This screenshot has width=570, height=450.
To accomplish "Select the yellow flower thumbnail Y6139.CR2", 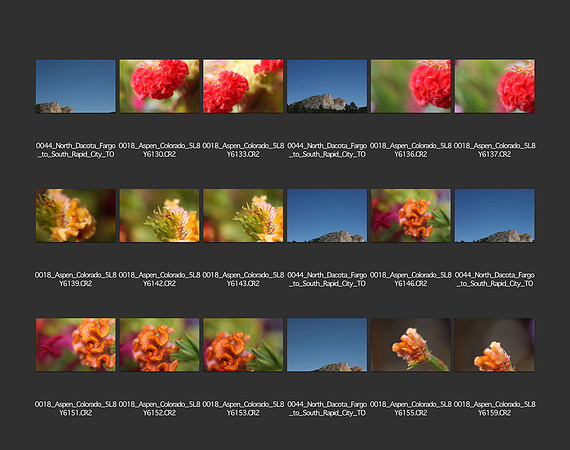I will [76, 216].
